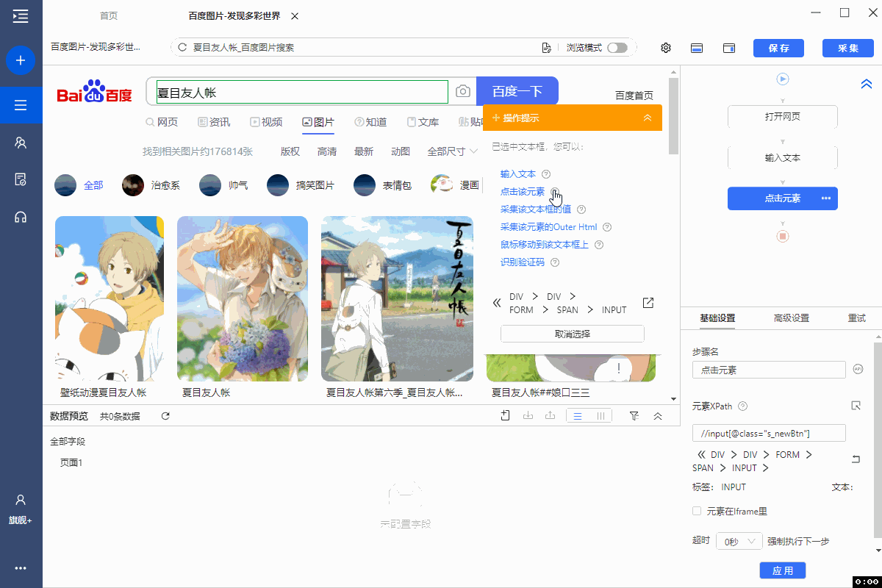Image resolution: width=882 pixels, height=588 pixels.
Task: Collapse the workflow panel with double chevron
Action: 866,85
